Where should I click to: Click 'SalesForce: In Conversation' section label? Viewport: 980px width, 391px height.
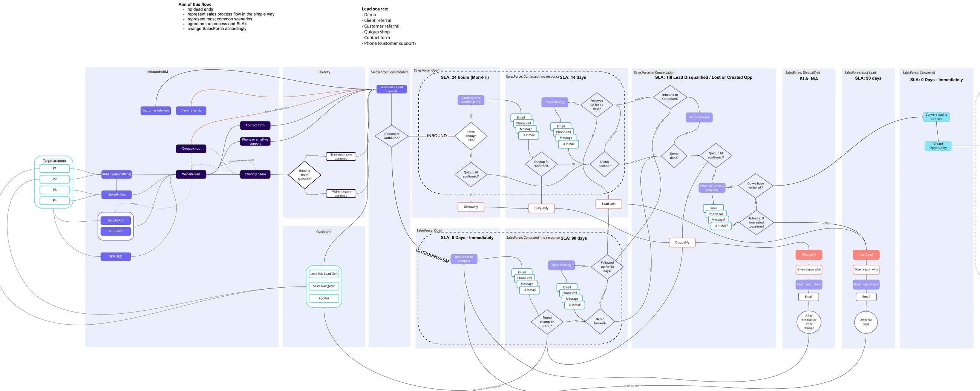pyautogui.click(x=654, y=73)
